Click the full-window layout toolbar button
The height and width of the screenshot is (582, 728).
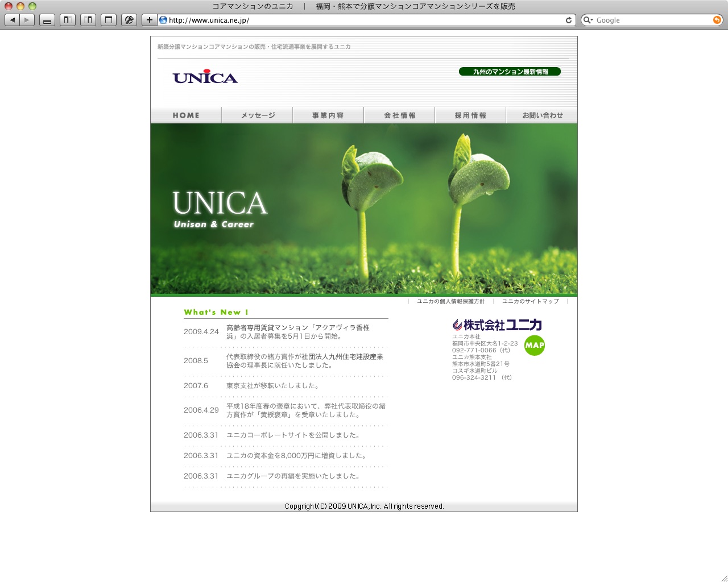click(x=109, y=20)
